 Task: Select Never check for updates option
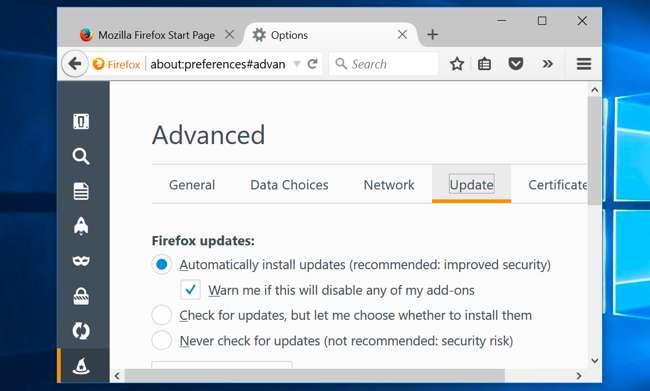[x=162, y=341]
